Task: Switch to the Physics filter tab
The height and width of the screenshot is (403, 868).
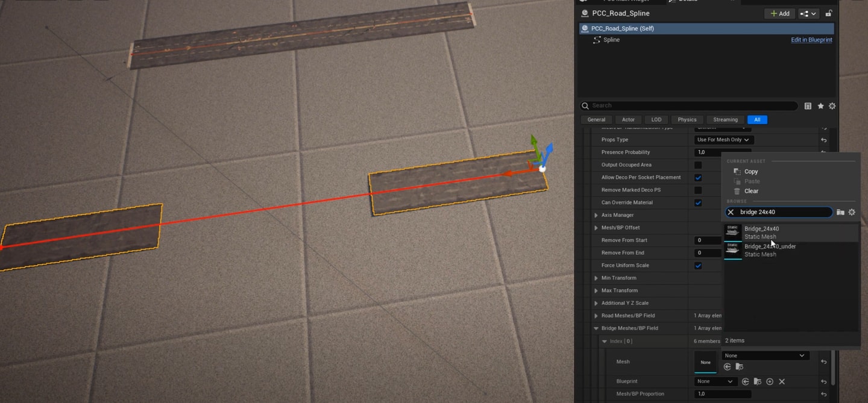Action: (687, 119)
